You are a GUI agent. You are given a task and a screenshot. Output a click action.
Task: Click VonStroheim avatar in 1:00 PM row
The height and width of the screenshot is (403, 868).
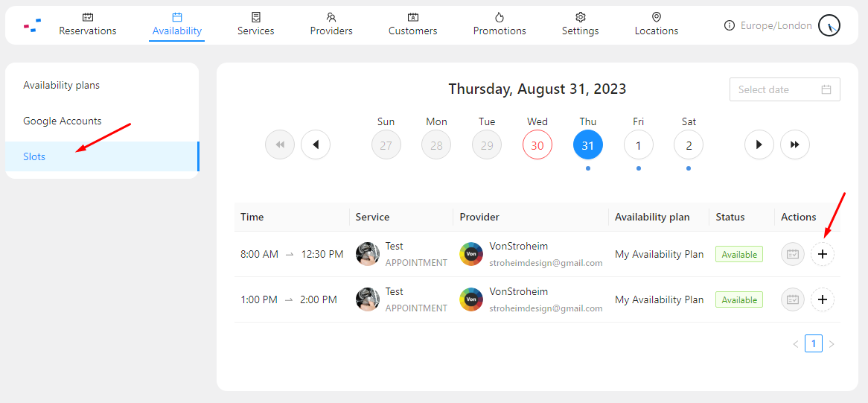pyautogui.click(x=471, y=299)
